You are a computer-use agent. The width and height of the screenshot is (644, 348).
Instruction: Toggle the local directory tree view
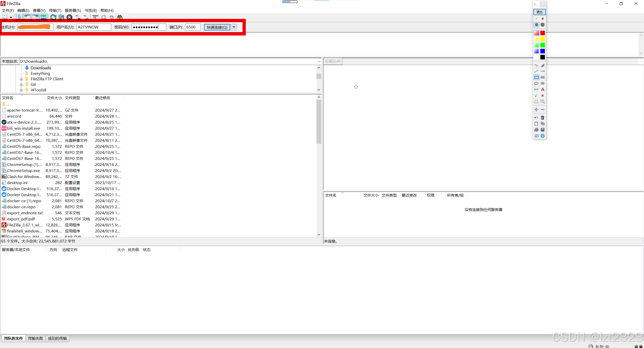[27, 17]
